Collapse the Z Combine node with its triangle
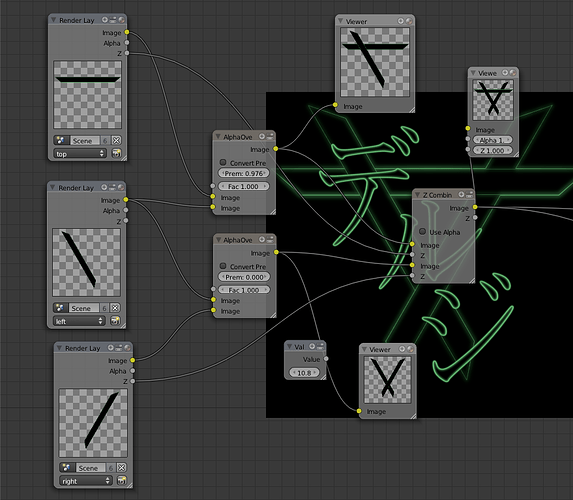Image resolution: width=573 pixels, height=500 pixels. [417, 194]
